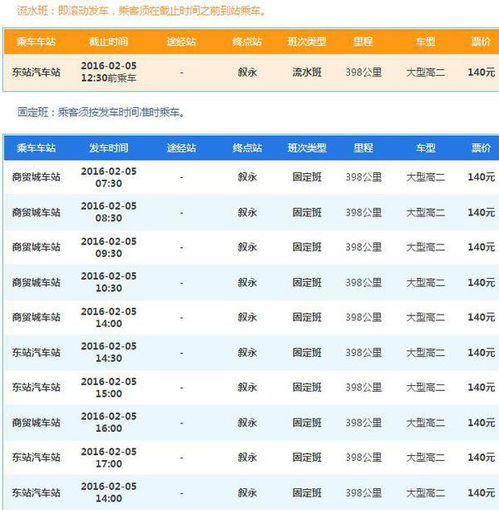Viewport: 499px width, 510px height.
Task: Click 140元 price in the 流水班 row
Action: (x=481, y=72)
